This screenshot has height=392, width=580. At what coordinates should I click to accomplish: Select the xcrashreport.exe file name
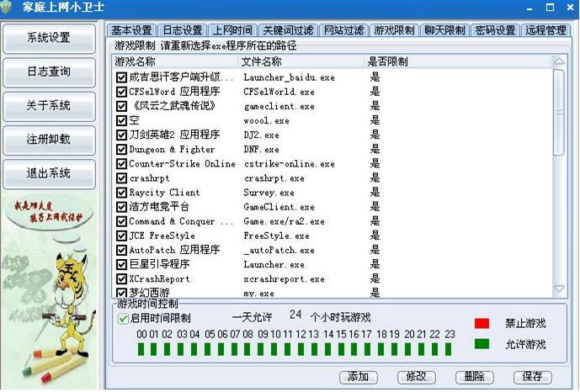(x=284, y=279)
